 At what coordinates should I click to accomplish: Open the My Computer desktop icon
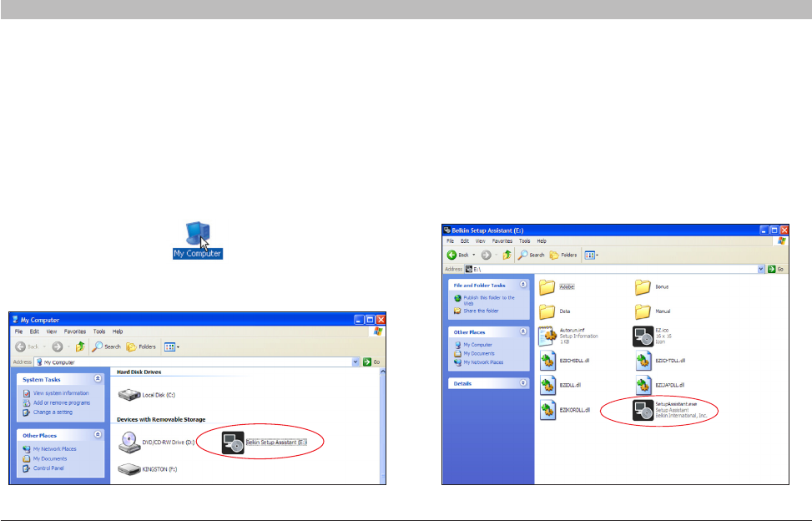(197, 240)
